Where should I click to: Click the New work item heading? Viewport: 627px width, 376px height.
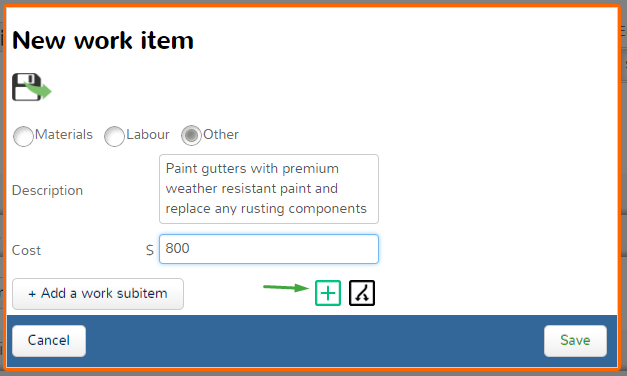pyautogui.click(x=103, y=40)
